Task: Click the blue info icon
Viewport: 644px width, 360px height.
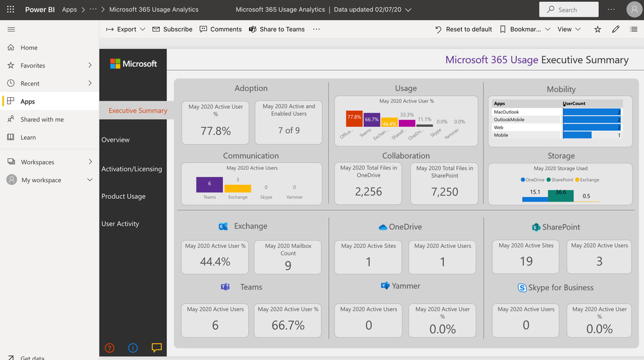Action: coord(133,348)
